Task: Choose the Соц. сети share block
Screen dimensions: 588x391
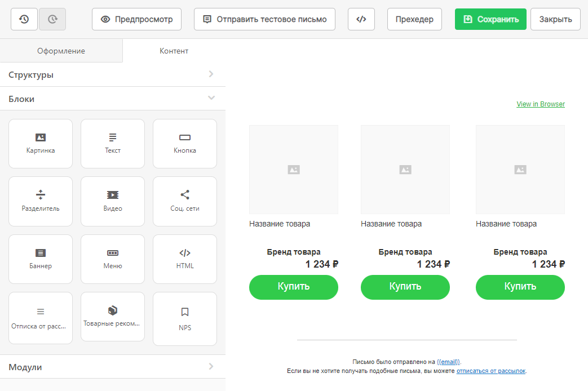Action: click(185, 201)
